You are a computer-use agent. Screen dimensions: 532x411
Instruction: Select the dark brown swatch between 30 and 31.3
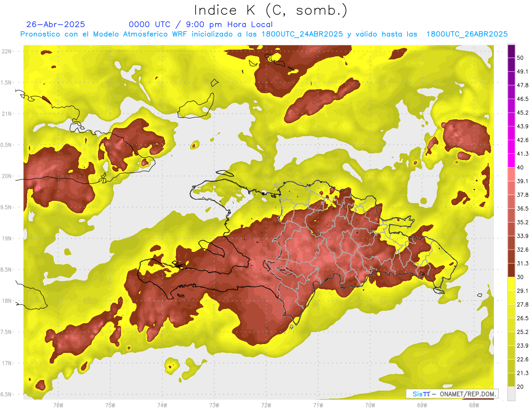click(511, 270)
